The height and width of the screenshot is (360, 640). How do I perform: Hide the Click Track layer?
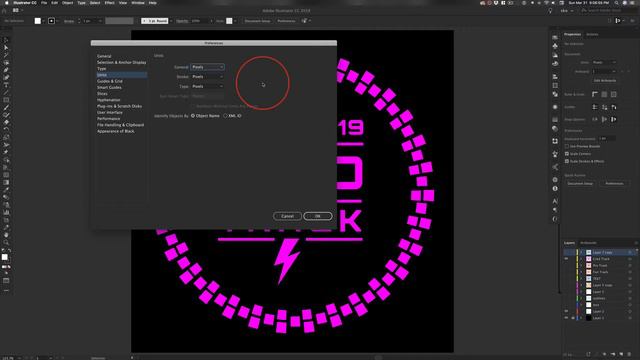pyautogui.click(x=566, y=259)
